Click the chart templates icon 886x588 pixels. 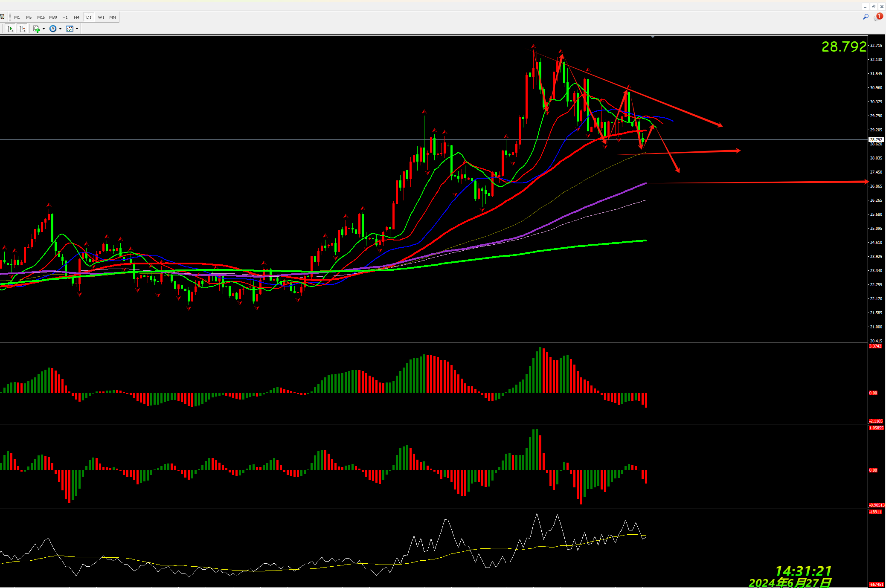point(70,29)
